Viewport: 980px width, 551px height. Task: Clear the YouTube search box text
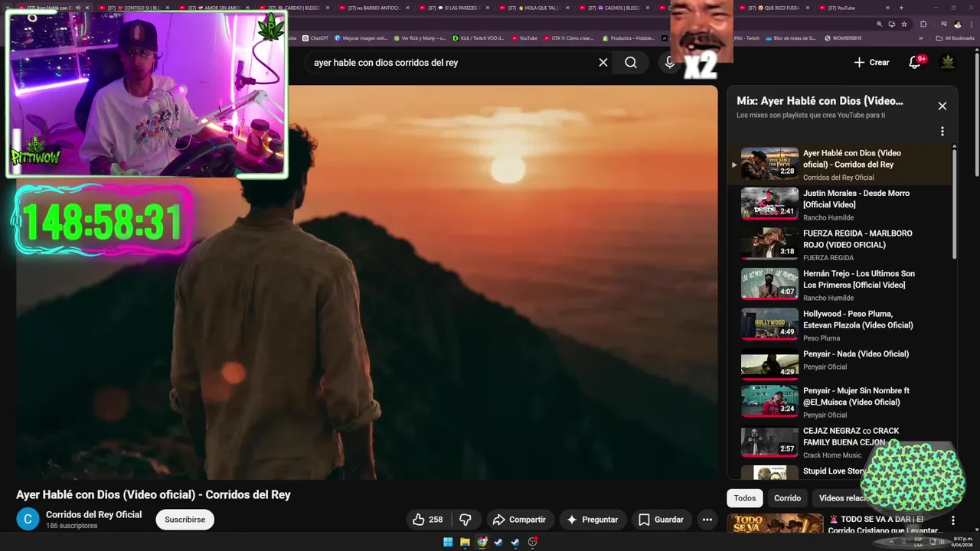click(603, 63)
